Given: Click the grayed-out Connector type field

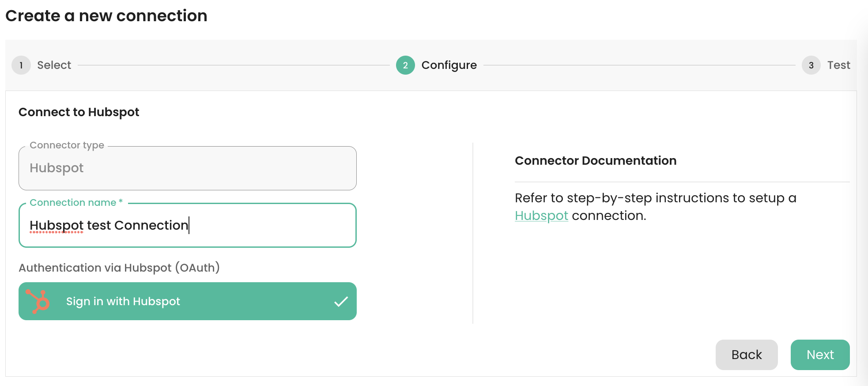Looking at the screenshot, I should pos(187,168).
